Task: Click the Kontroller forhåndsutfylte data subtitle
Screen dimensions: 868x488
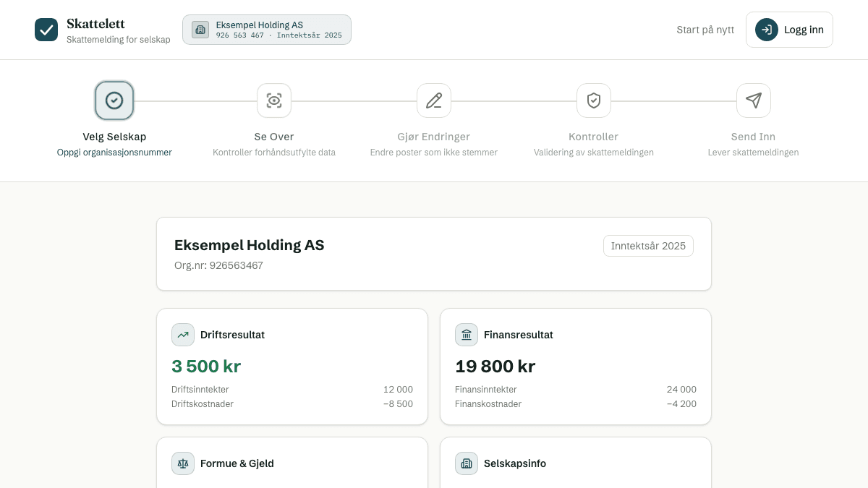Action: [274, 153]
